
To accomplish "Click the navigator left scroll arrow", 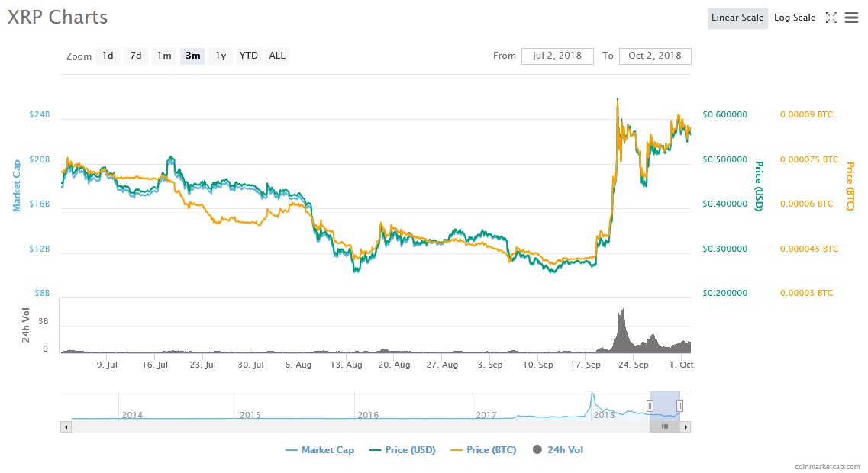I will (x=66, y=426).
